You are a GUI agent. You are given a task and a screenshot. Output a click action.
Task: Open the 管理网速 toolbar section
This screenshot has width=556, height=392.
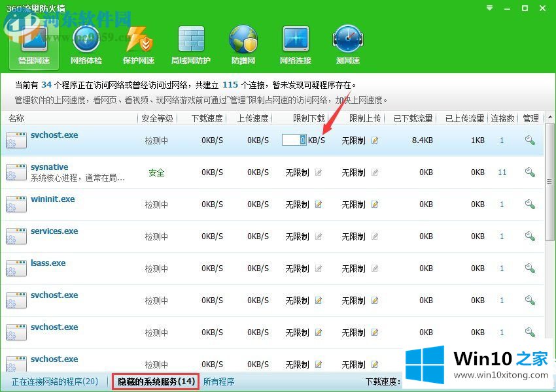[x=34, y=45]
